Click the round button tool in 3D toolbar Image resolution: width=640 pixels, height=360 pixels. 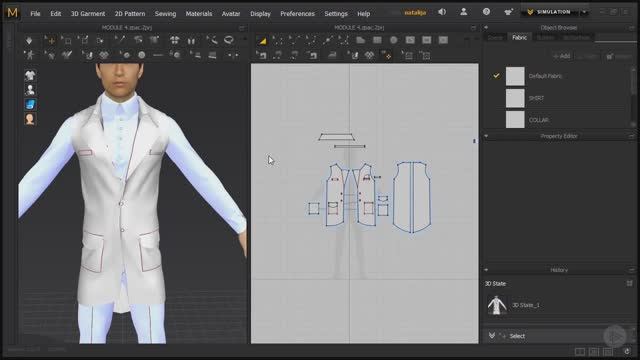click(x=142, y=55)
